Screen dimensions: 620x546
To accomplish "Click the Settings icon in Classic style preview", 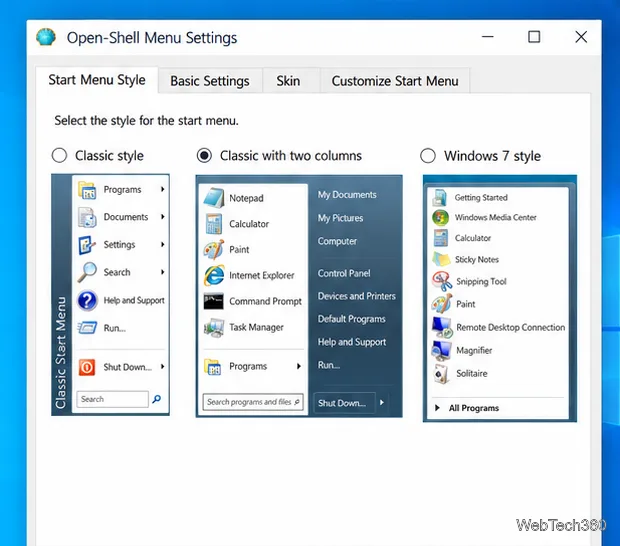I will (x=87, y=245).
